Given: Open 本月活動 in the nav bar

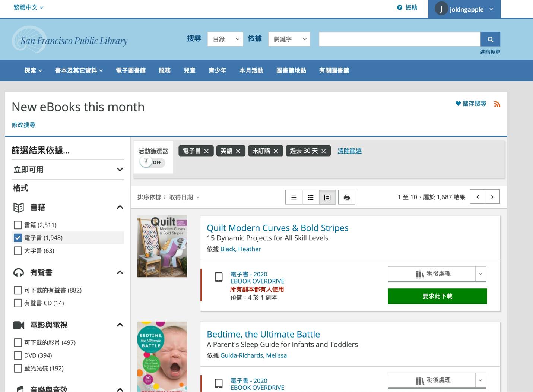Looking at the screenshot, I should (x=251, y=70).
